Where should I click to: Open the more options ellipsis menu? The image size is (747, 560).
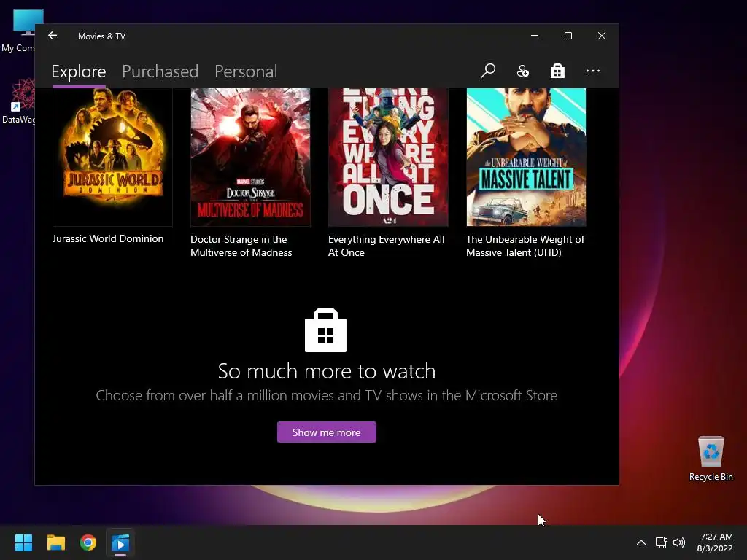point(592,71)
